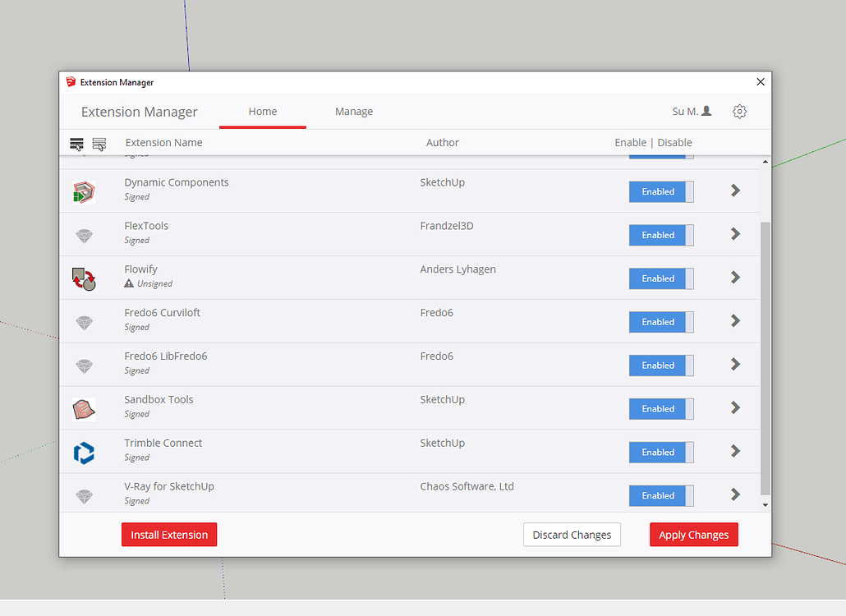Click the V-Ray for SketchUp gem icon
The image size is (846, 616).
click(84, 496)
